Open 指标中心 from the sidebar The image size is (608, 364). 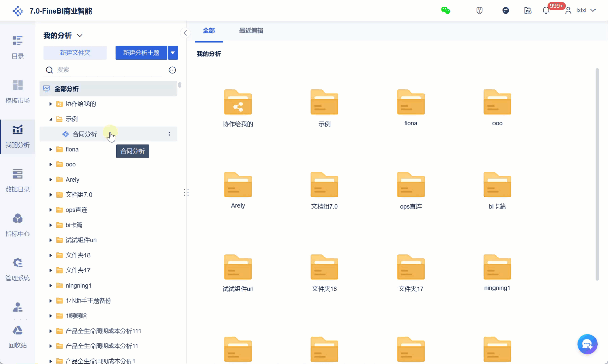(x=18, y=225)
